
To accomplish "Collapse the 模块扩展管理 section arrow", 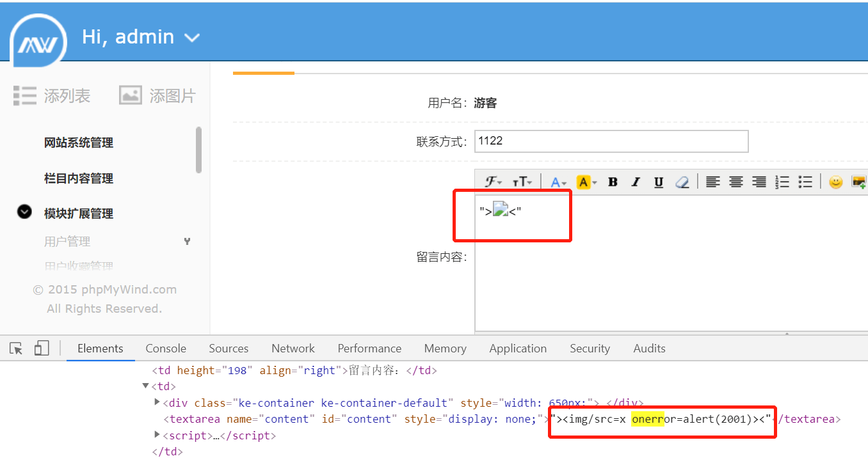I will coord(24,212).
